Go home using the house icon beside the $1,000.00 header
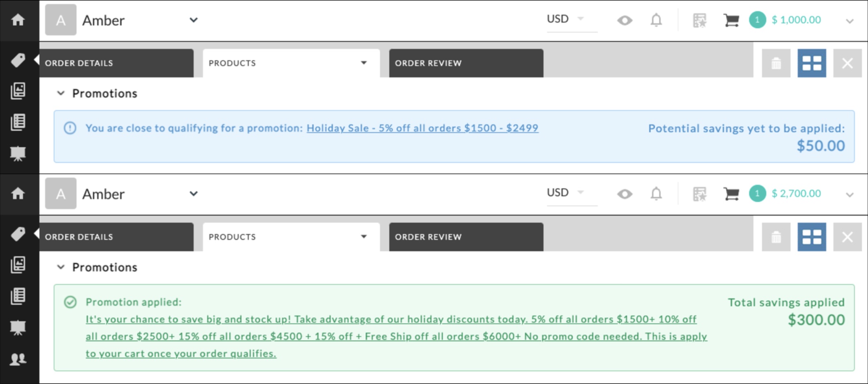The image size is (868, 384). point(18,20)
